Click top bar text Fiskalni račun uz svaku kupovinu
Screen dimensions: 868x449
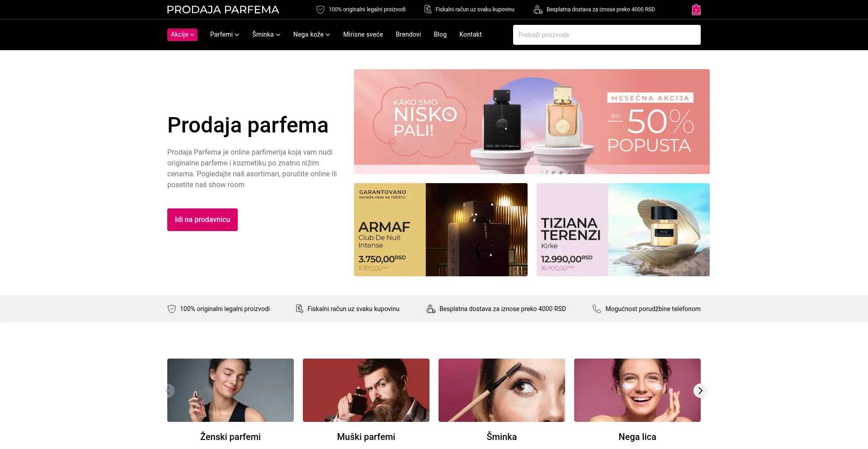click(x=475, y=9)
